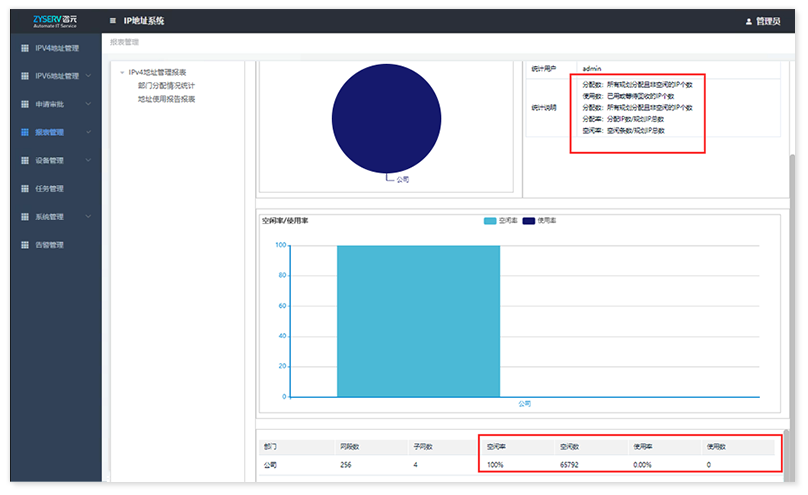Open the 系统管理 sidebar menu
The height and width of the screenshot is (495, 808).
49,216
